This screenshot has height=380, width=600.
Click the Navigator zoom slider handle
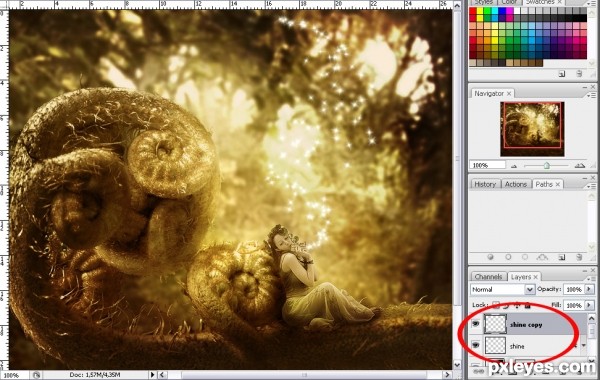pos(546,165)
